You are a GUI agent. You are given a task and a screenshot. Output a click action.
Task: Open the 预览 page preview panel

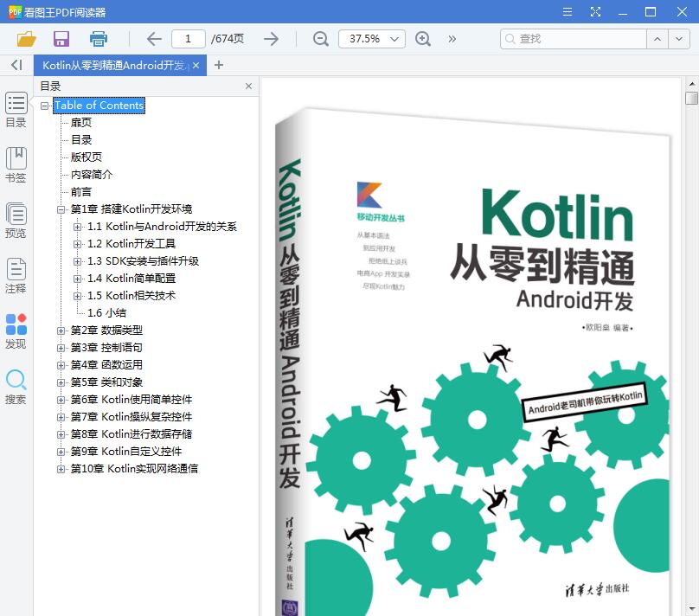[16, 219]
